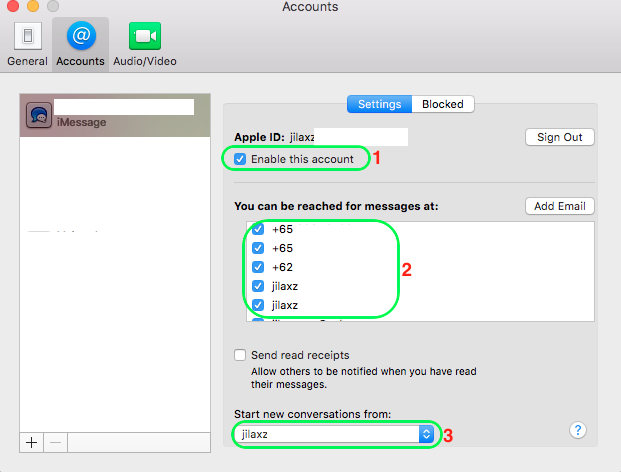Select the iMessage account in the list
The width and height of the screenshot is (621, 472).
pos(115,115)
